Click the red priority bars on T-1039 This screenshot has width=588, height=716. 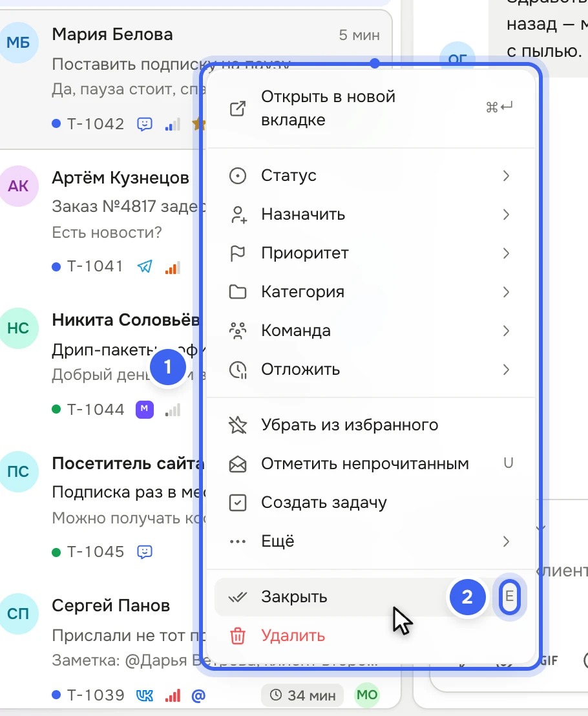pyautogui.click(x=173, y=695)
